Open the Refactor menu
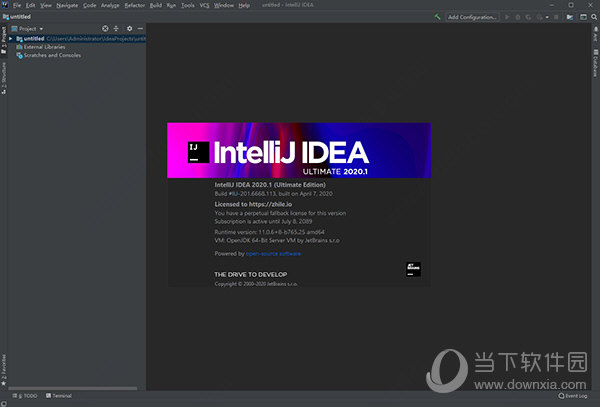This screenshot has width=600, height=407. (135, 5)
